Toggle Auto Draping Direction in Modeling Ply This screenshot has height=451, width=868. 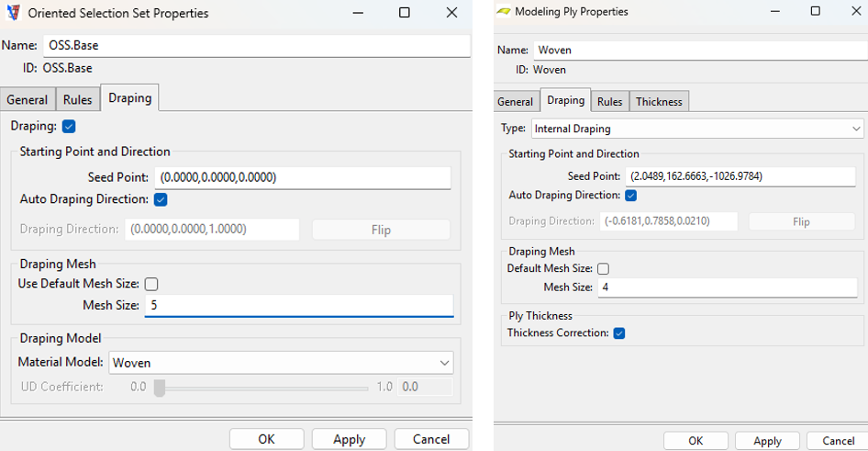tap(630, 196)
